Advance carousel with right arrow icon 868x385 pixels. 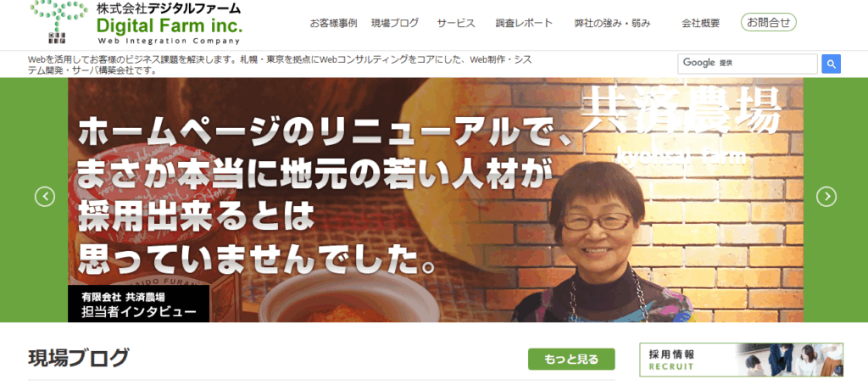point(826,197)
